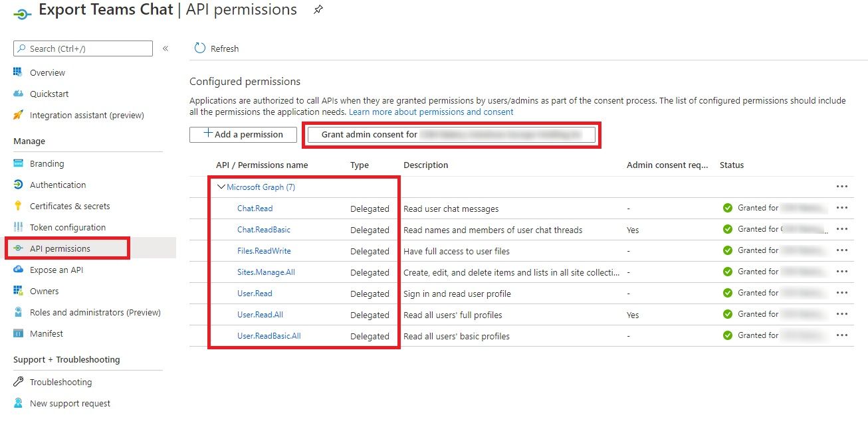
Task: Click the Refresh button label
Action: coord(225,48)
